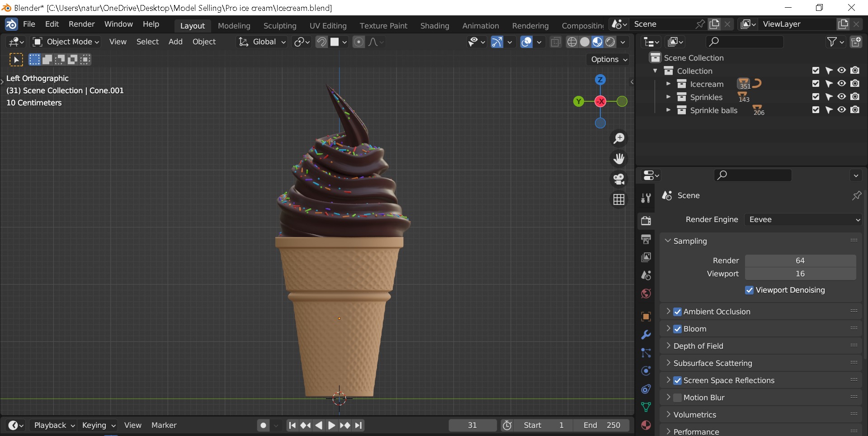
Task: Select solid viewport shading
Action: pyautogui.click(x=585, y=42)
